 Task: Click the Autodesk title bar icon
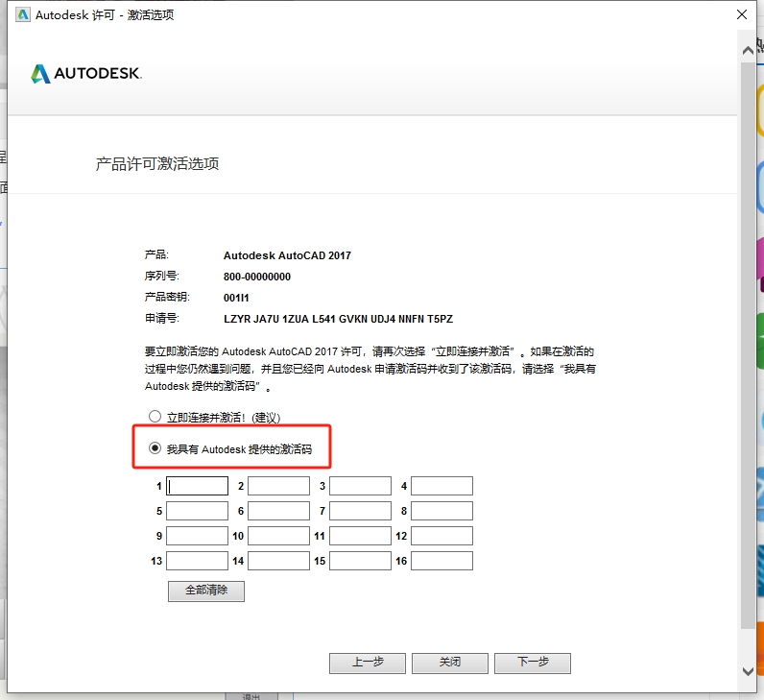(23, 14)
